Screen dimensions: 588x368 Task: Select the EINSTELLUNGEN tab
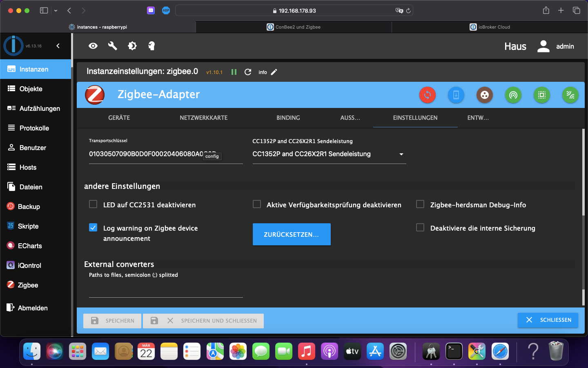click(415, 118)
